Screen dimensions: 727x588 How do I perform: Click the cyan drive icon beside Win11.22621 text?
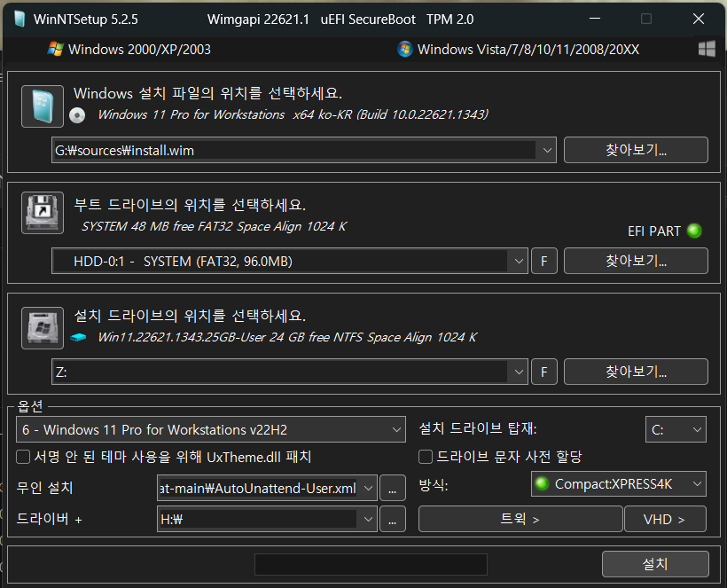[78, 337]
